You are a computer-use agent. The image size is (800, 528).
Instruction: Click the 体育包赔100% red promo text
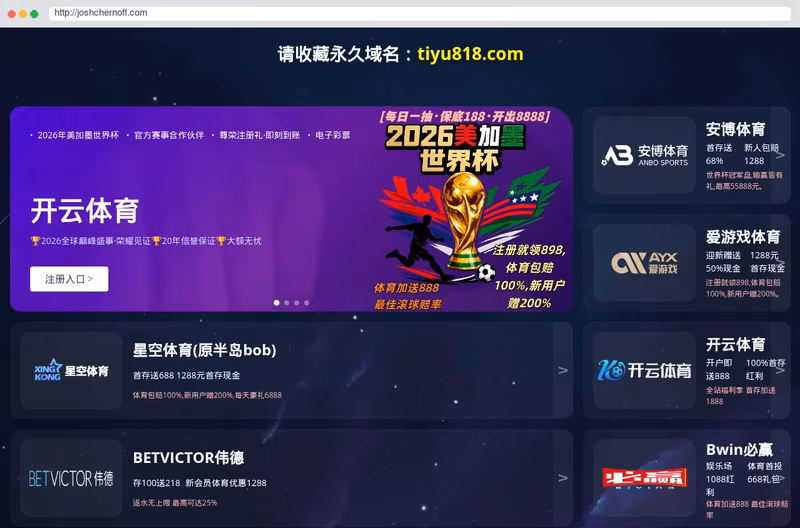click(207, 395)
